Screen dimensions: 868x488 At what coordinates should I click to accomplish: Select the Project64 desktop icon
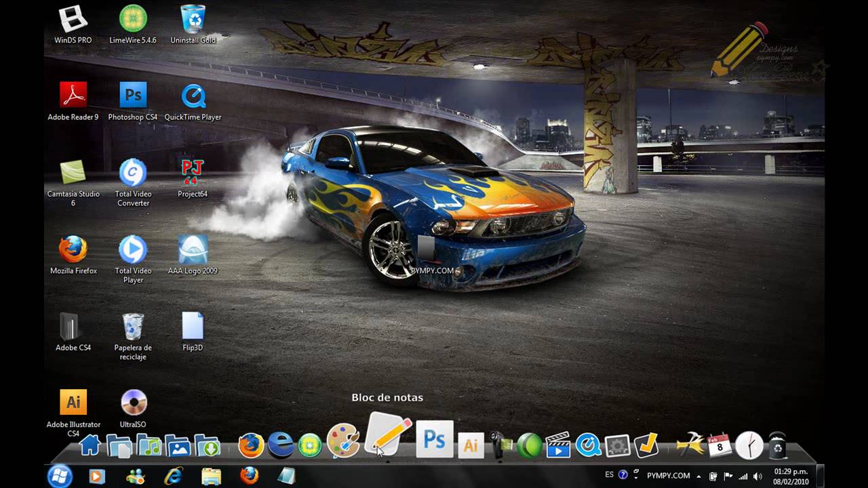[193, 178]
